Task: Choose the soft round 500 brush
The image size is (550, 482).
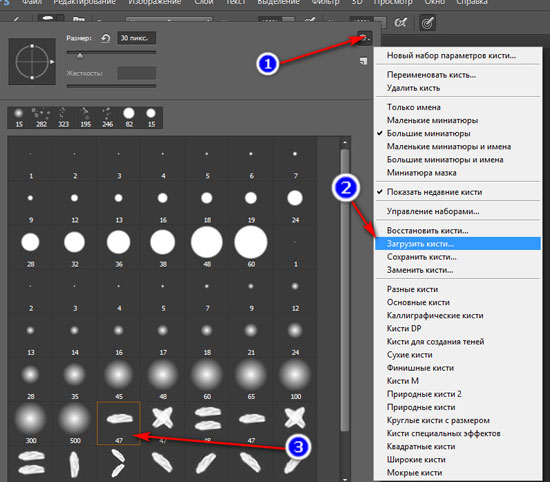Action: (74, 423)
